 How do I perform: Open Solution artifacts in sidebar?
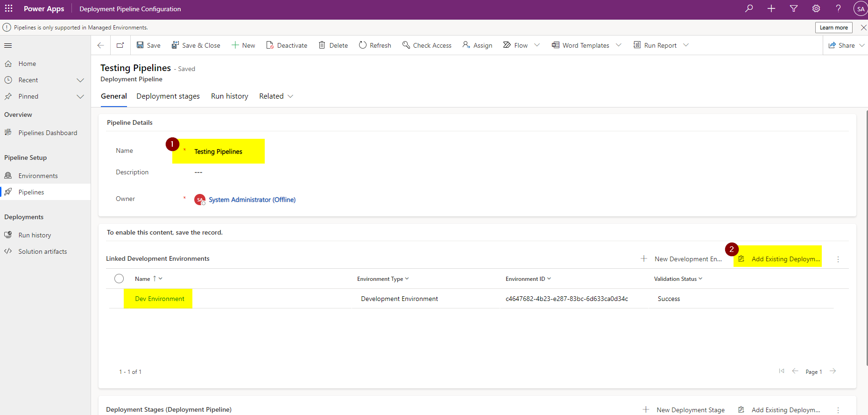42,251
